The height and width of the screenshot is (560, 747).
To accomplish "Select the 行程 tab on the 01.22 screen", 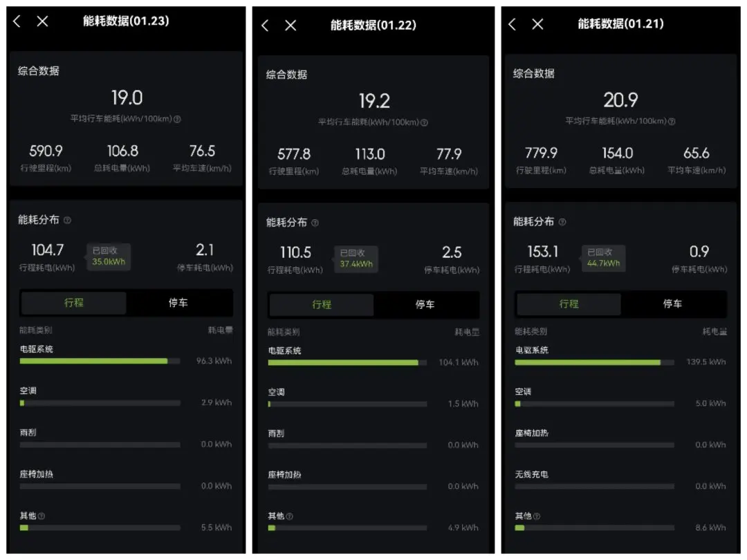I will tap(322, 305).
